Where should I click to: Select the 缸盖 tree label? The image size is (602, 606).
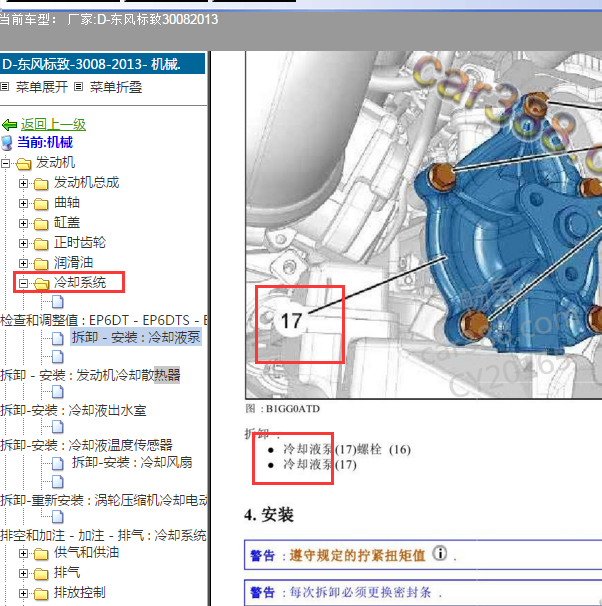coord(67,222)
